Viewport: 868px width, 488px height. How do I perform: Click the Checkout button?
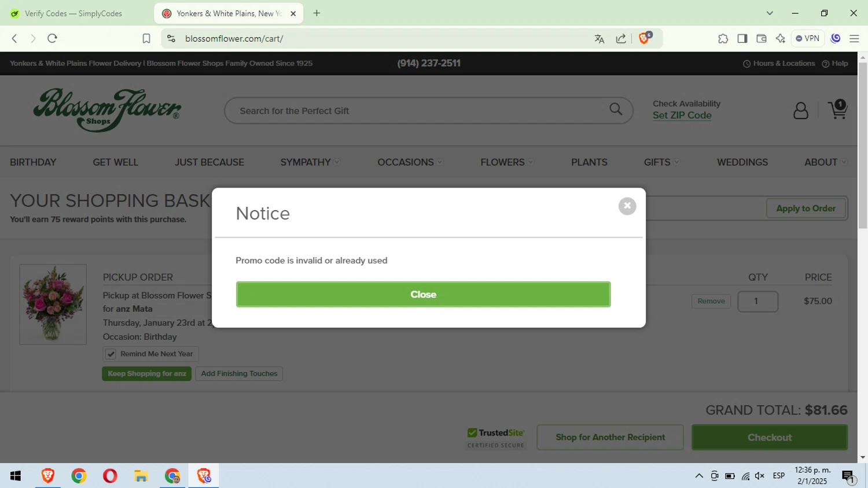(x=769, y=438)
